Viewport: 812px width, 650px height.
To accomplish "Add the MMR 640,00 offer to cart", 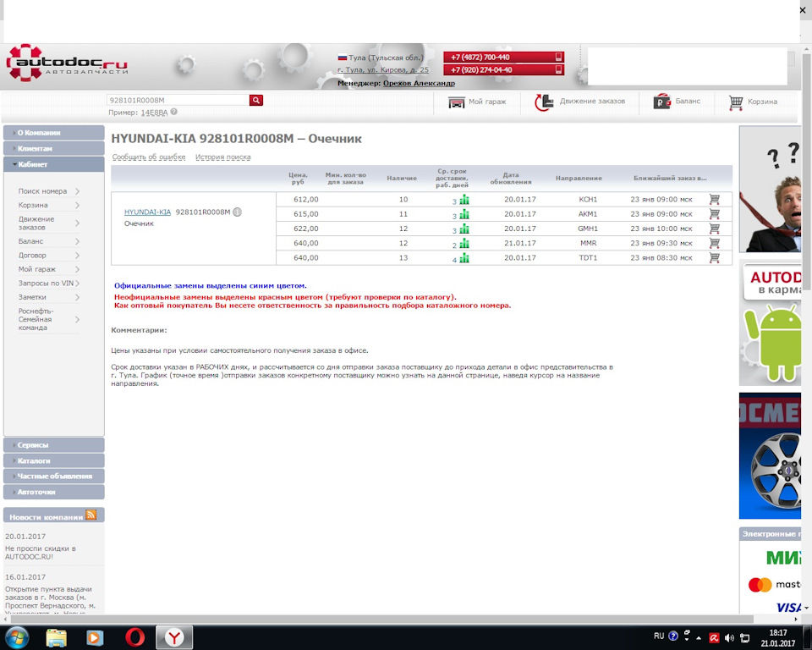I will pos(714,243).
